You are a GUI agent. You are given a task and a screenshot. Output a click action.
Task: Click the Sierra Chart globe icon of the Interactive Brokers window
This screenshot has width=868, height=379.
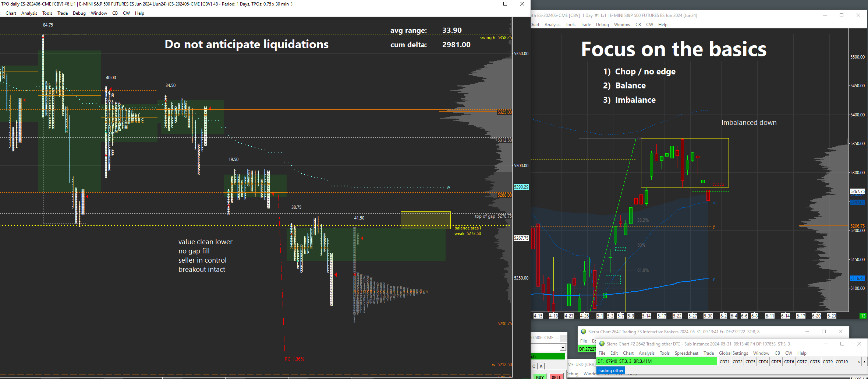pos(583,331)
